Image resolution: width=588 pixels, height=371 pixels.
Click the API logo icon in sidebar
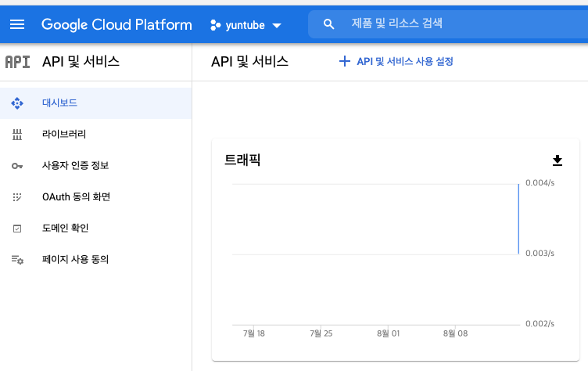click(x=18, y=62)
